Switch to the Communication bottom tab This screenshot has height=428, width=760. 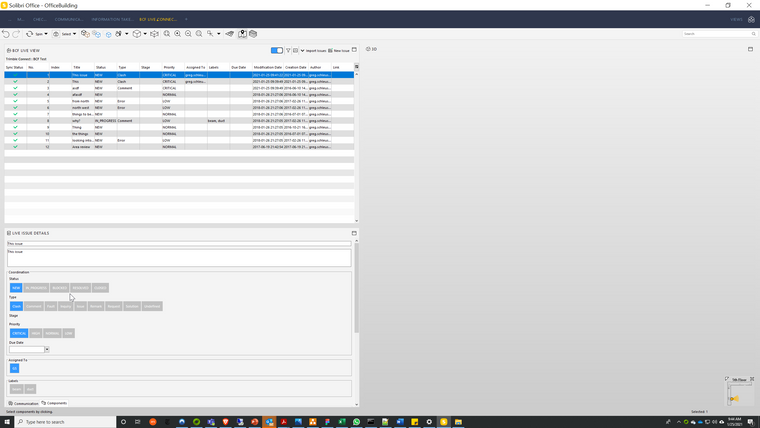(23, 403)
